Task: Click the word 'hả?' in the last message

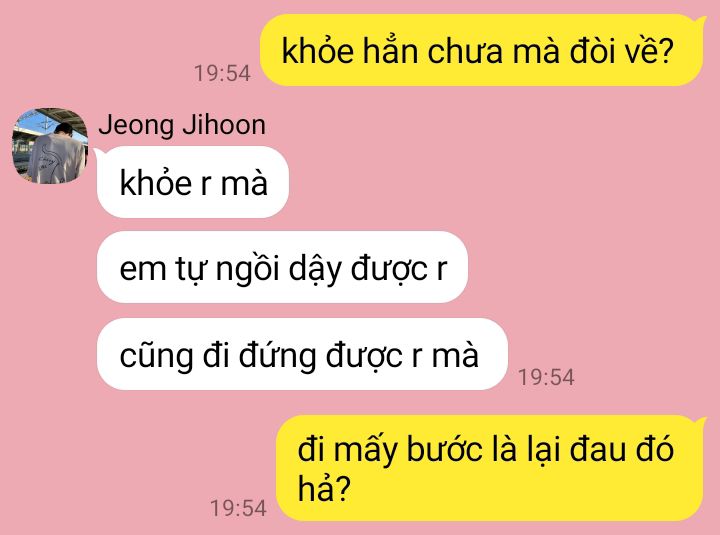Action: click(324, 488)
